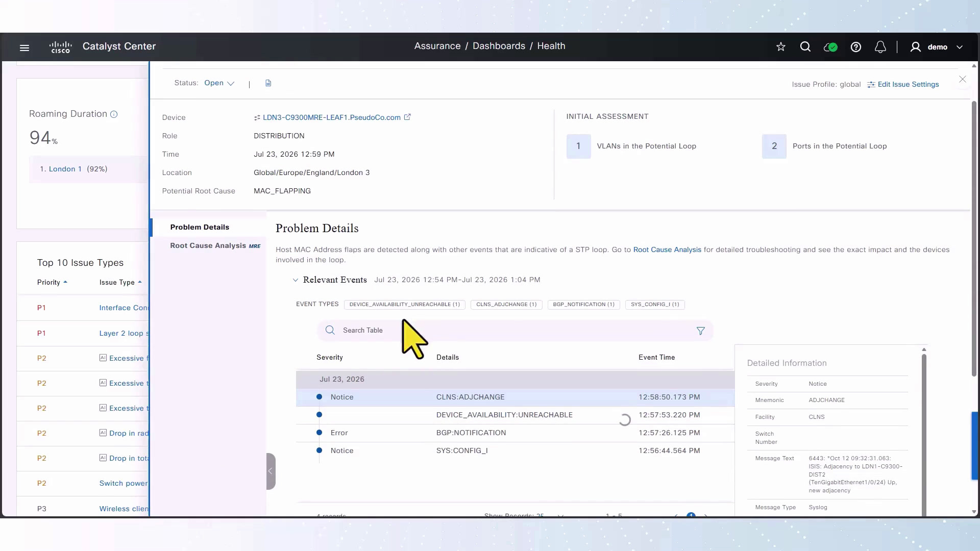The height and width of the screenshot is (551, 980).
Task: Click Dashboards in the breadcrumb
Action: [x=499, y=46]
